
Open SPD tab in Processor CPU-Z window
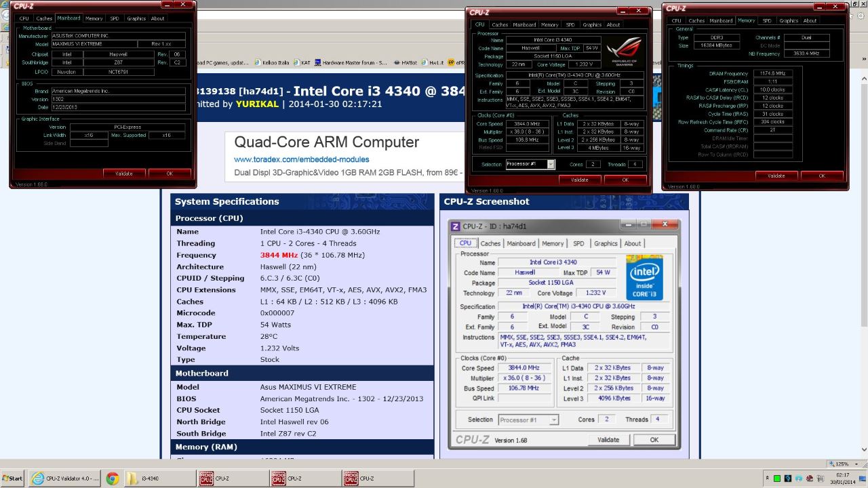click(x=570, y=24)
